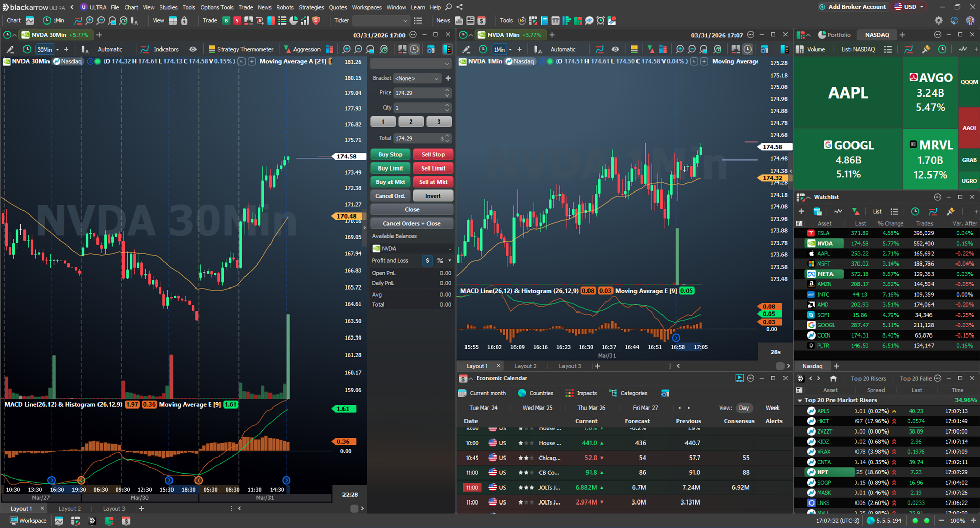Toggle the clock button in NVDA 1Min toolbar
Viewport: 980px width, 528px height.
pos(748,50)
